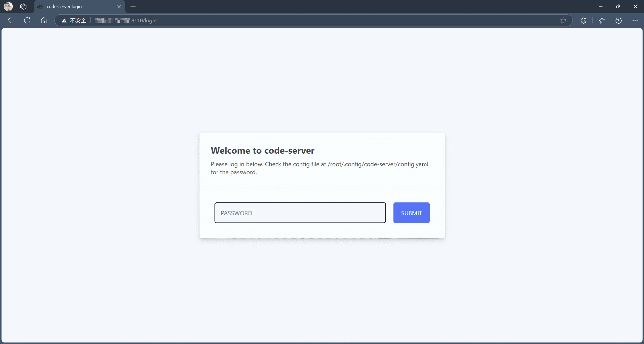Click the config.yaml path instruction text

[x=319, y=168]
